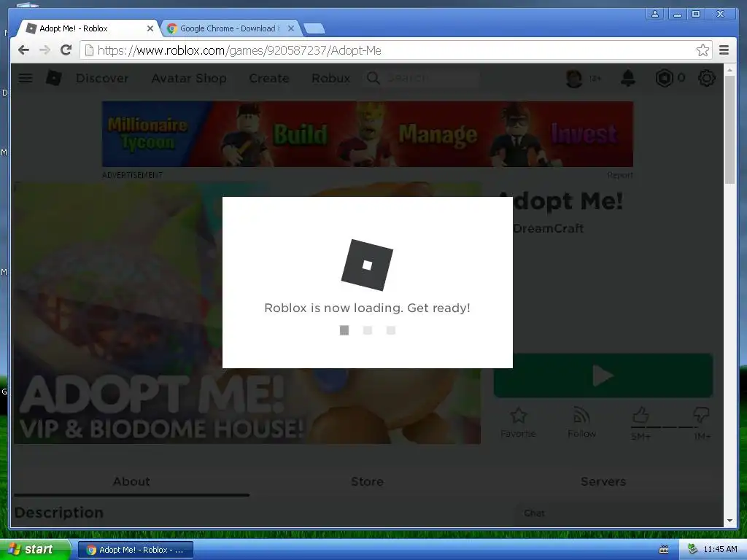The width and height of the screenshot is (747, 560).
Task: Click the 'Roblox is now loading' message
Action: (x=368, y=308)
